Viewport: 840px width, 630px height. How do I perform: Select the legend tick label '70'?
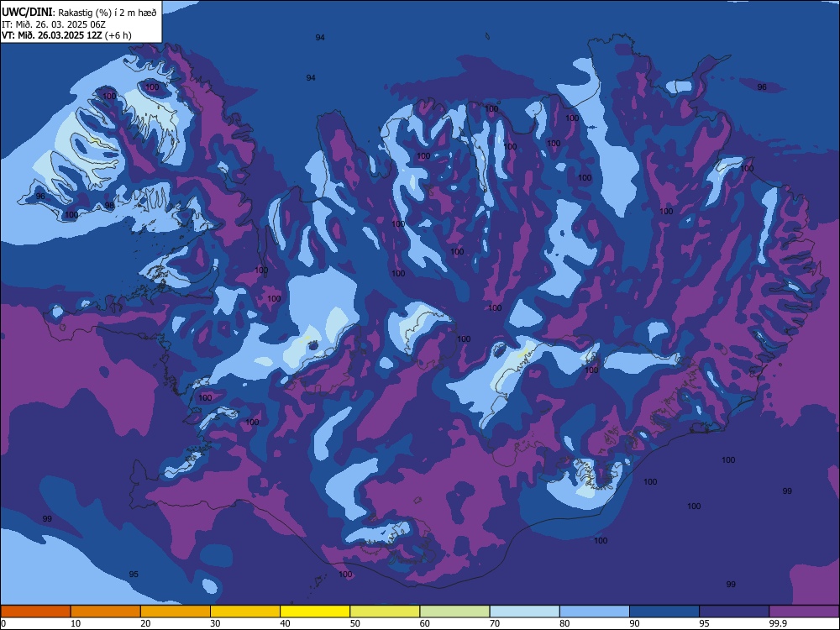point(495,623)
